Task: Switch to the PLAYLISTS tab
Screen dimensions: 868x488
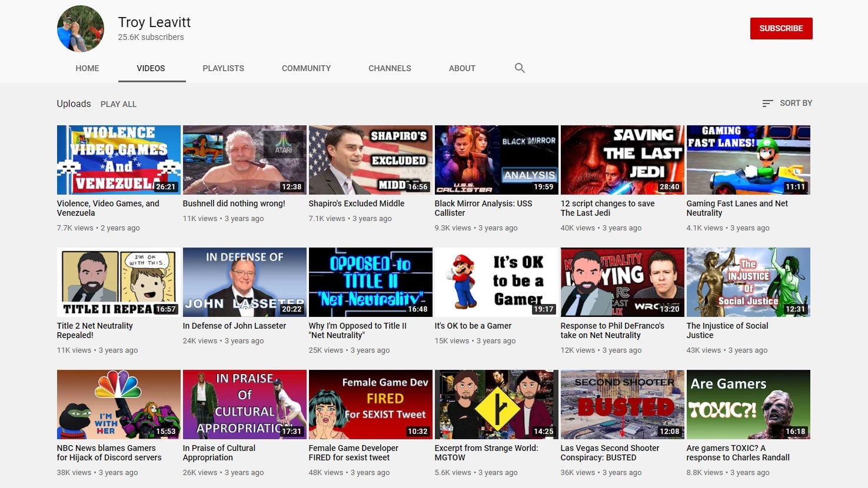Action: click(223, 68)
